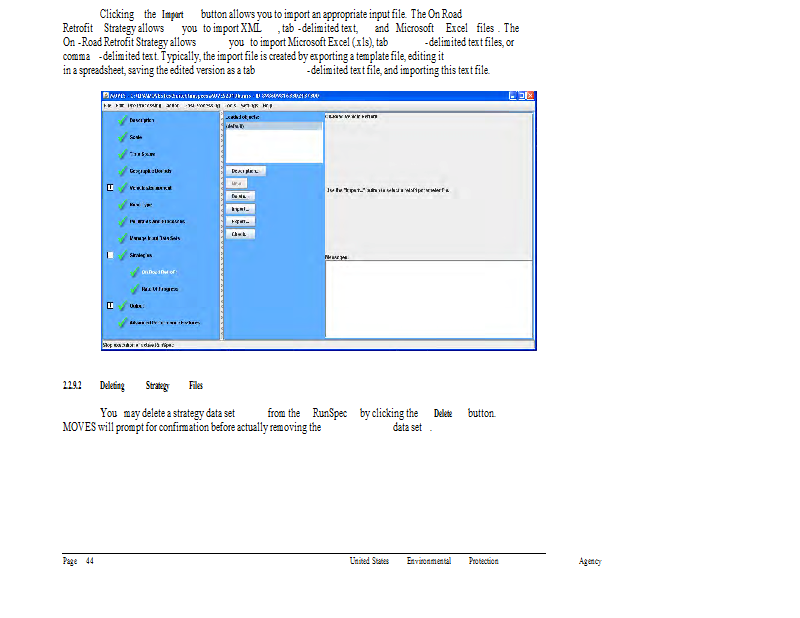The width and height of the screenshot is (800, 618).
Task: Click the green checkmark beside Description
Action: click(x=121, y=120)
